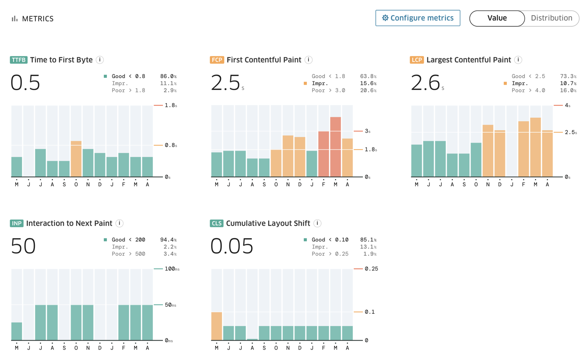This screenshot has height=364, width=588.
Task: Click the First Contentful Paint title
Action: 264,60
